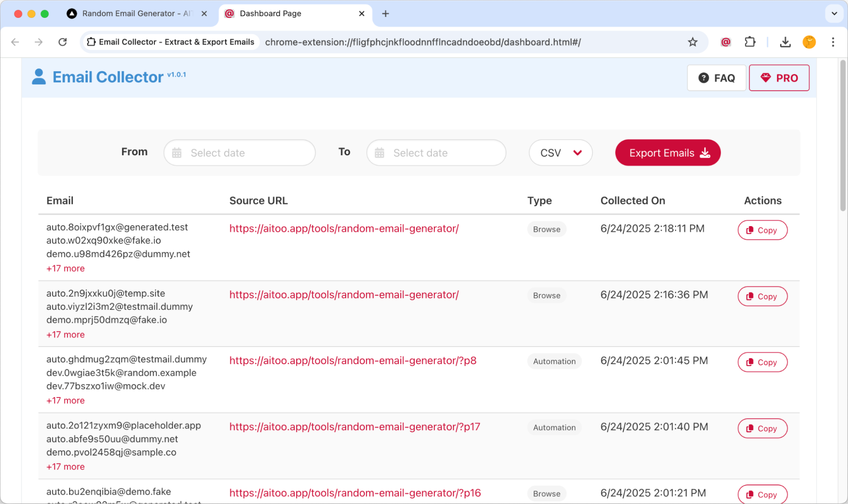The width and height of the screenshot is (848, 504).
Task: Copy emails collected at 2:16:36 PM
Action: 762,296
